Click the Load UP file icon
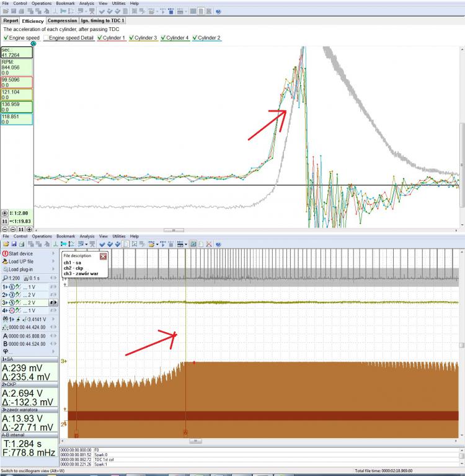465x476 pixels. coord(5,261)
